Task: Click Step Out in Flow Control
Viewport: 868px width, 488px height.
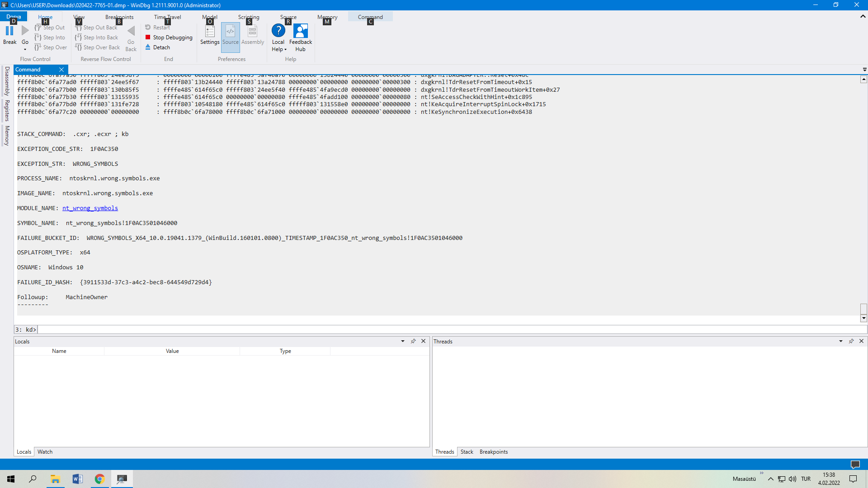Action: coord(49,28)
